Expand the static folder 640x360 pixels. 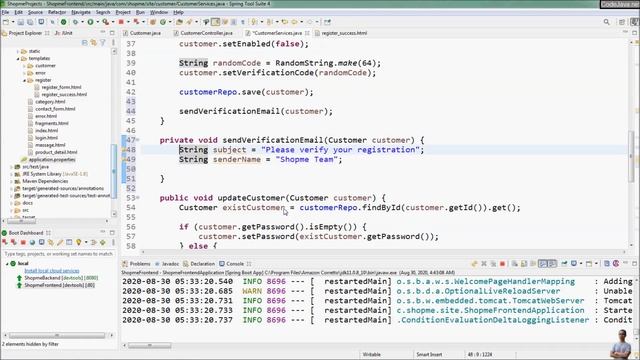coord(18,51)
